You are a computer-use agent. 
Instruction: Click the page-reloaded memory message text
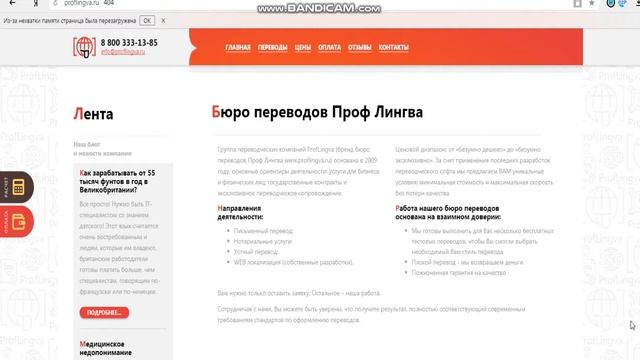tap(70, 20)
